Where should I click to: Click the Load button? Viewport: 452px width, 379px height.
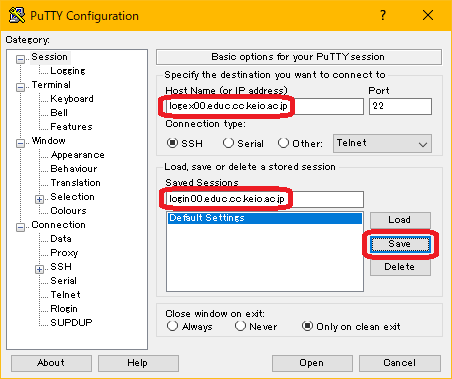click(400, 220)
